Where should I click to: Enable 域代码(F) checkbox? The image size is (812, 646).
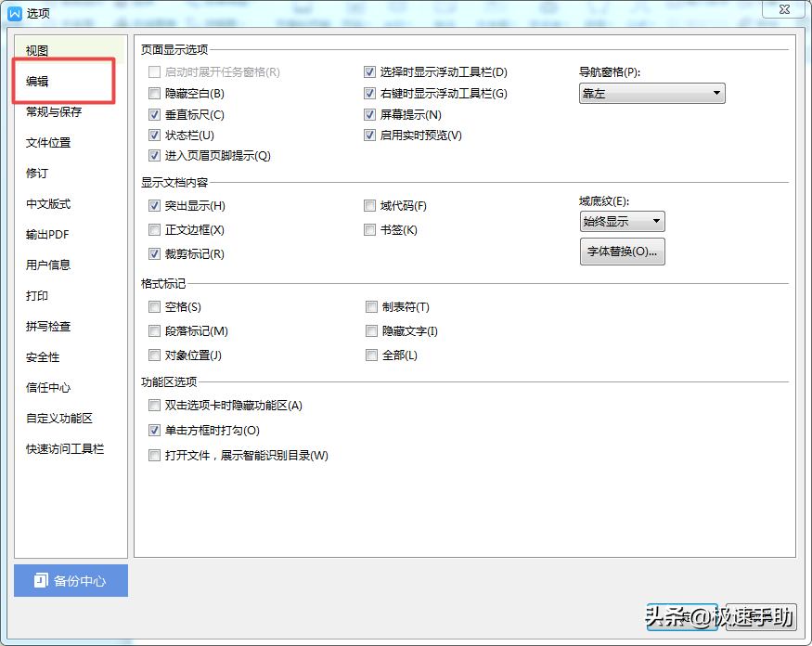(369, 206)
